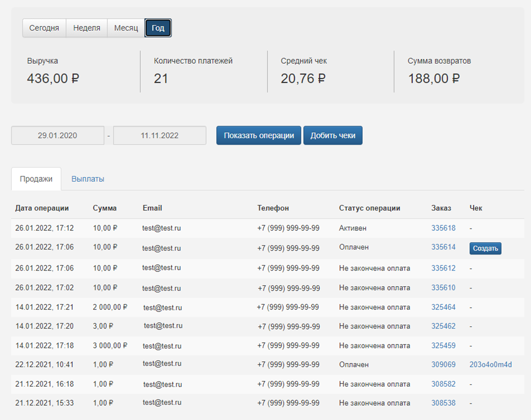Open order link 309069
The height and width of the screenshot is (420, 531).
[x=443, y=365]
